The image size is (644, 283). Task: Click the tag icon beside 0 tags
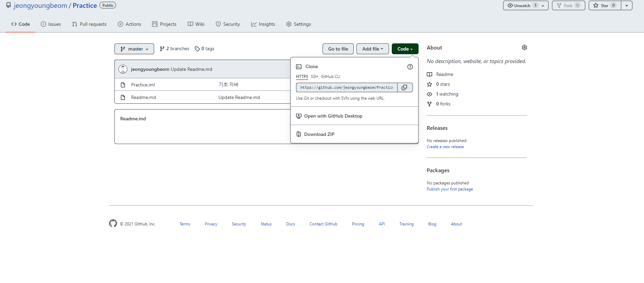pyautogui.click(x=197, y=49)
